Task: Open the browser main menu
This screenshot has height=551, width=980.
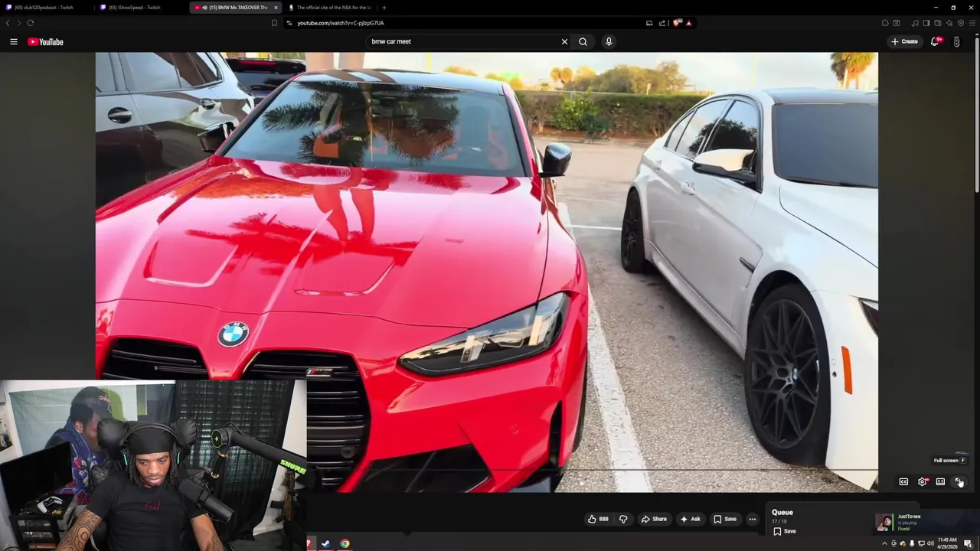Action: tap(972, 23)
